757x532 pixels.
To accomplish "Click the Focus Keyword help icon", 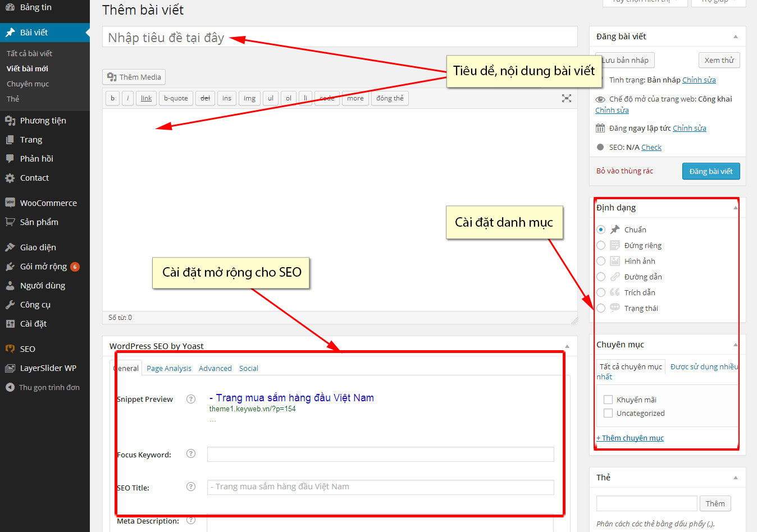I will [x=191, y=453].
